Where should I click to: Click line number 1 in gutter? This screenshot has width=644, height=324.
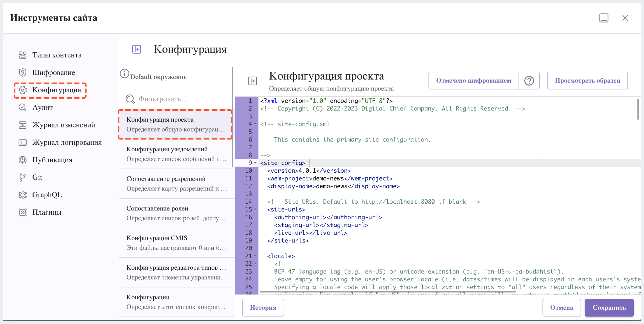click(250, 101)
